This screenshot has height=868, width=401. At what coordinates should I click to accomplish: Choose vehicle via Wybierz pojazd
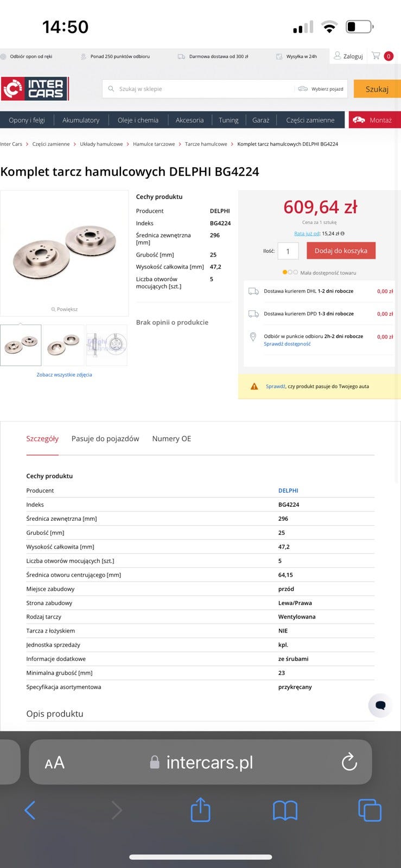pos(321,89)
